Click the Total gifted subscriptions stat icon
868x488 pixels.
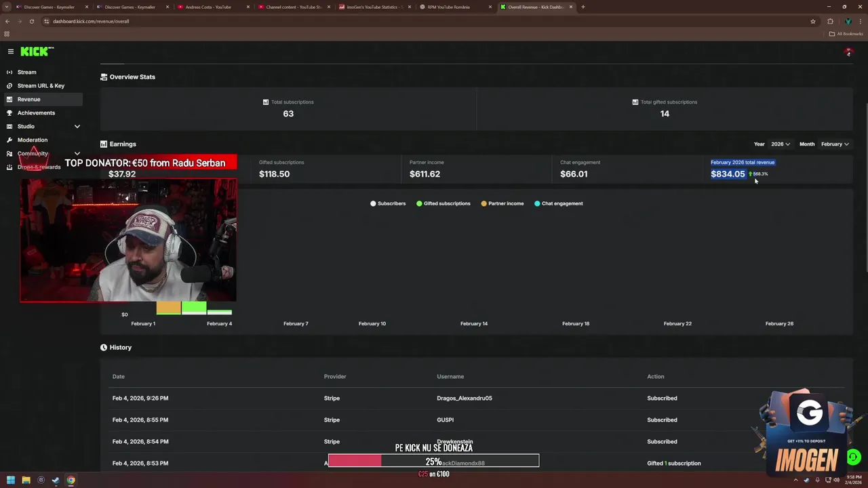click(635, 102)
